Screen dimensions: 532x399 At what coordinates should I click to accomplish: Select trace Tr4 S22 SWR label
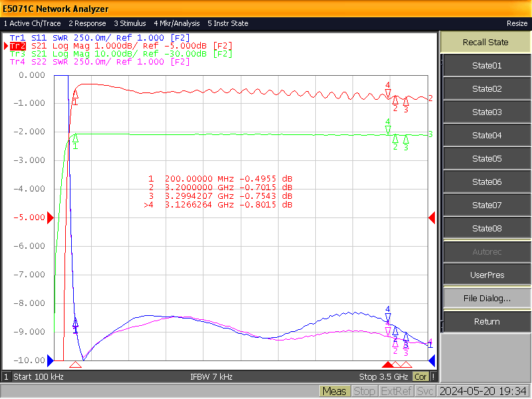point(100,62)
